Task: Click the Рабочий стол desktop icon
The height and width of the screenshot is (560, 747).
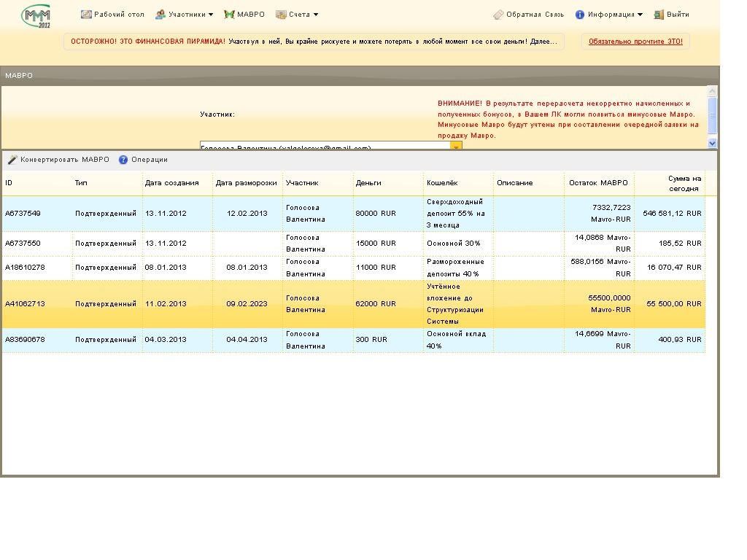Action: (86, 15)
